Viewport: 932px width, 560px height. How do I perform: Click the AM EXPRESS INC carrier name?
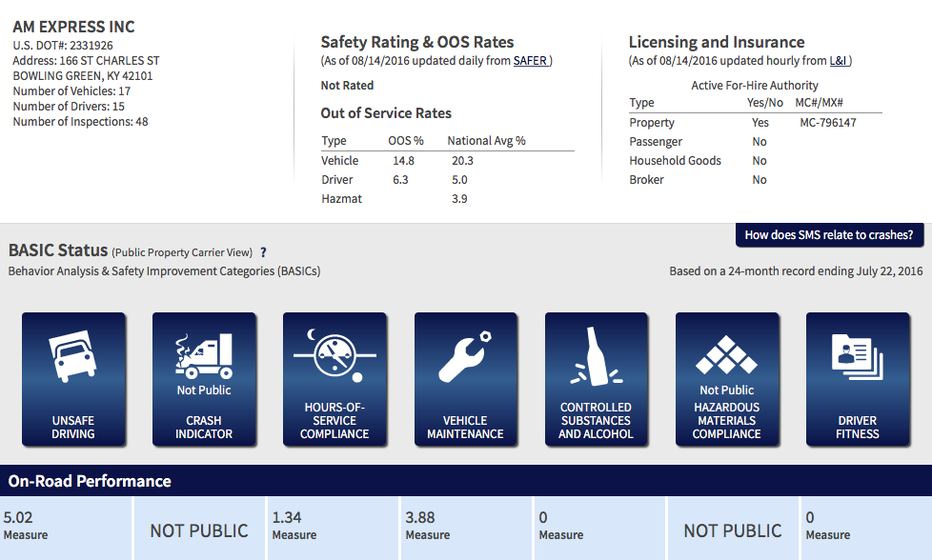tap(73, 27)
